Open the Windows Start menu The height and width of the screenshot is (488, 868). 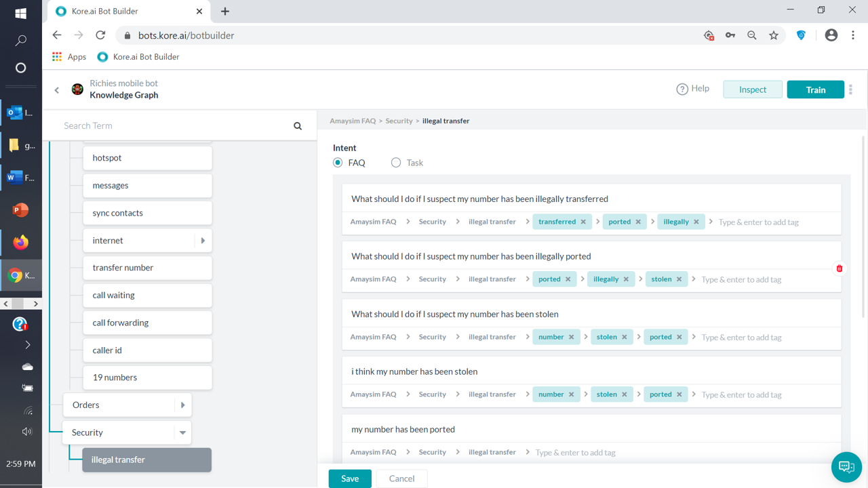click(x=20, y=14)
